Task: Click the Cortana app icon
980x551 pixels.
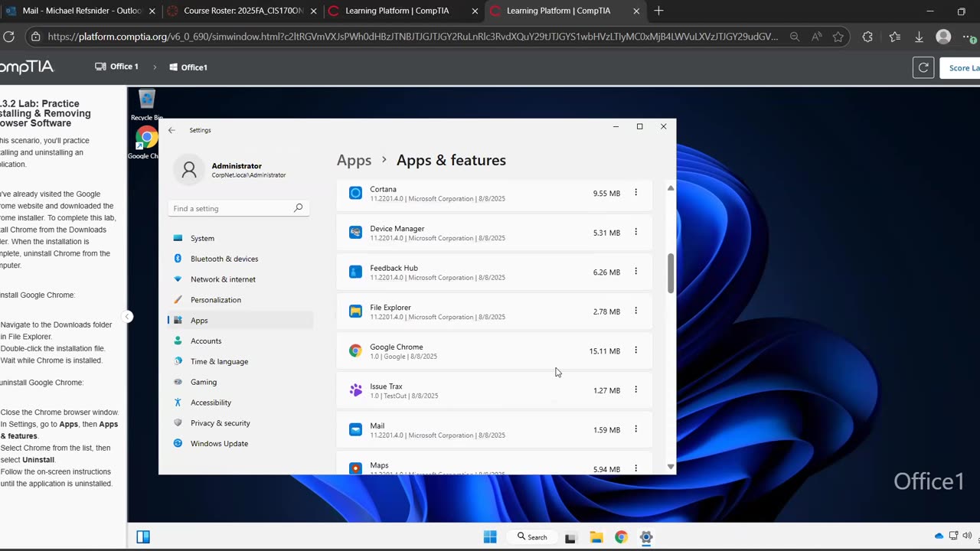Action: (355, 194)
